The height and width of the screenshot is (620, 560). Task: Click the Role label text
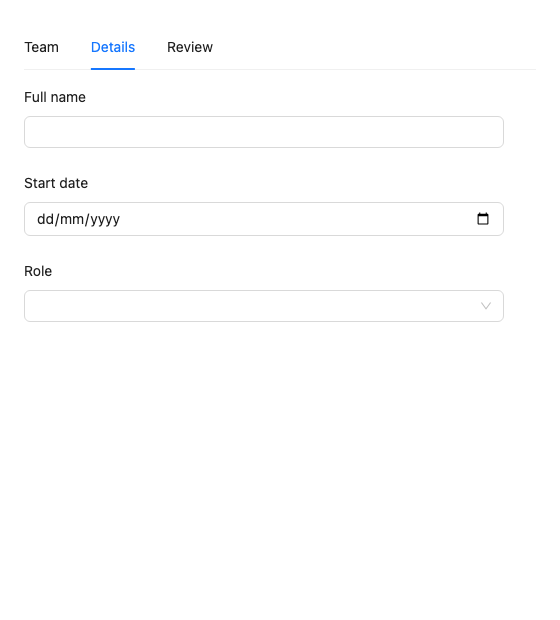click(38, 271)
